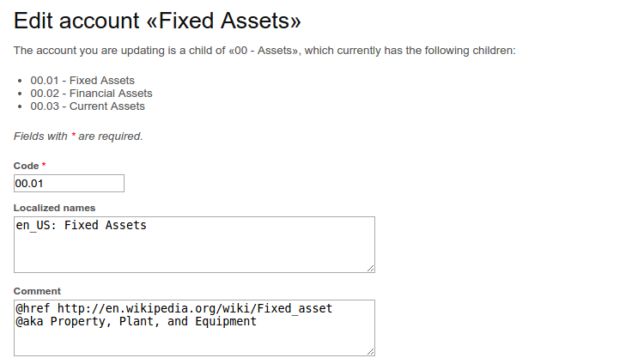Select the '00.03 - Current Assets' list item

tap(88, 106)
